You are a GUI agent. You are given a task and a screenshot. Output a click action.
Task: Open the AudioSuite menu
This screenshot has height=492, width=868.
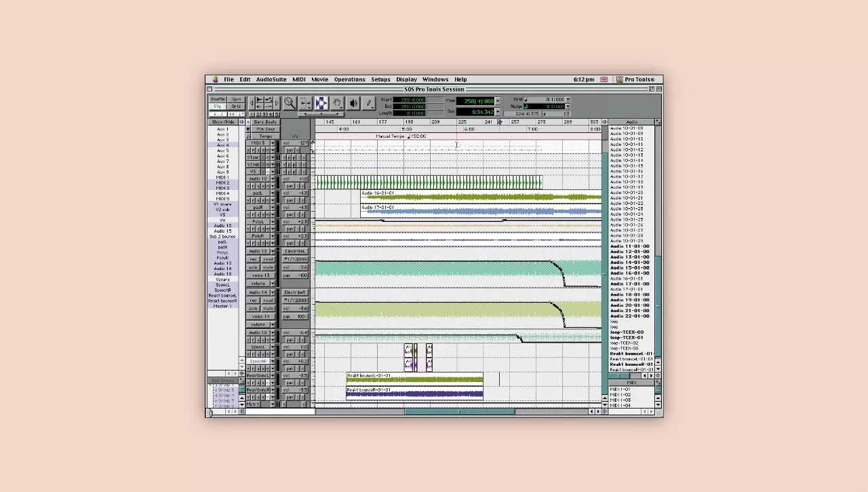(271, 79)
